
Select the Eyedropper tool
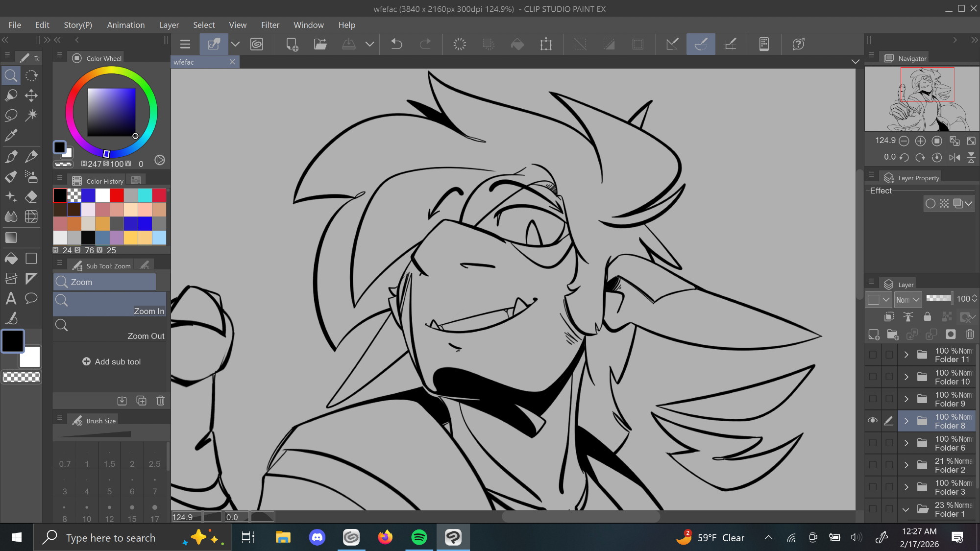click(11, 135)
